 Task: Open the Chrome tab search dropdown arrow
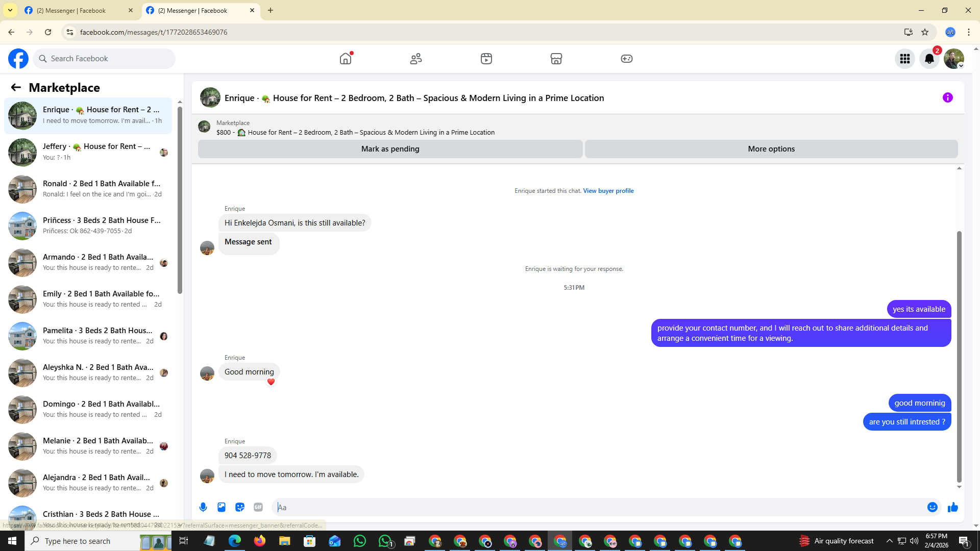click(10, 10)
